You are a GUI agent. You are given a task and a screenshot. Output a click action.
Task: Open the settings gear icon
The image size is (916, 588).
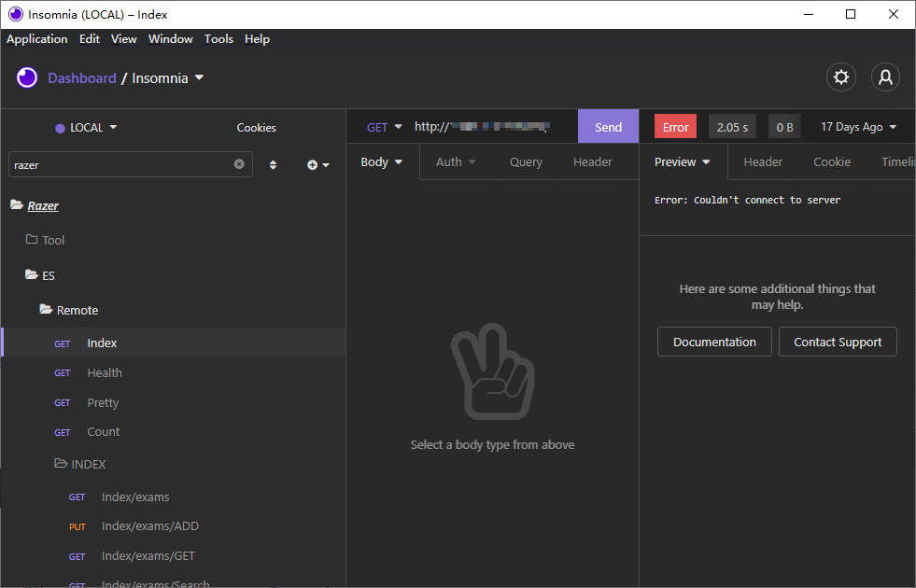841,77
